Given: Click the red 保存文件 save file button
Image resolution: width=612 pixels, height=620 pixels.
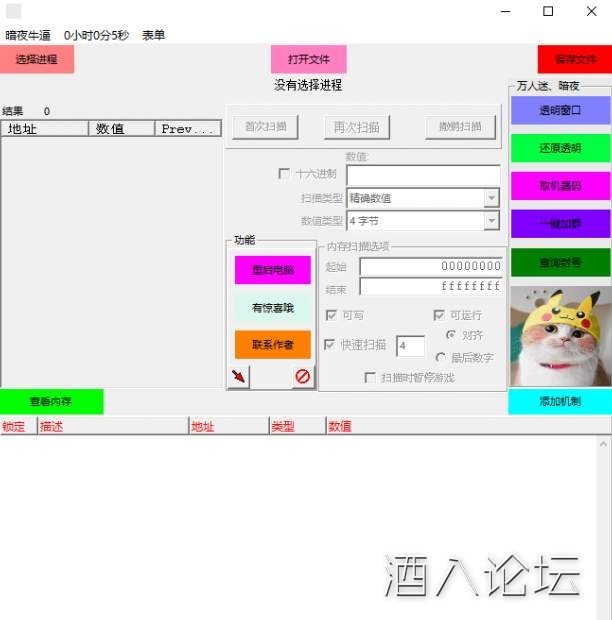Looking at the screenshot, I should pos(575,59).
